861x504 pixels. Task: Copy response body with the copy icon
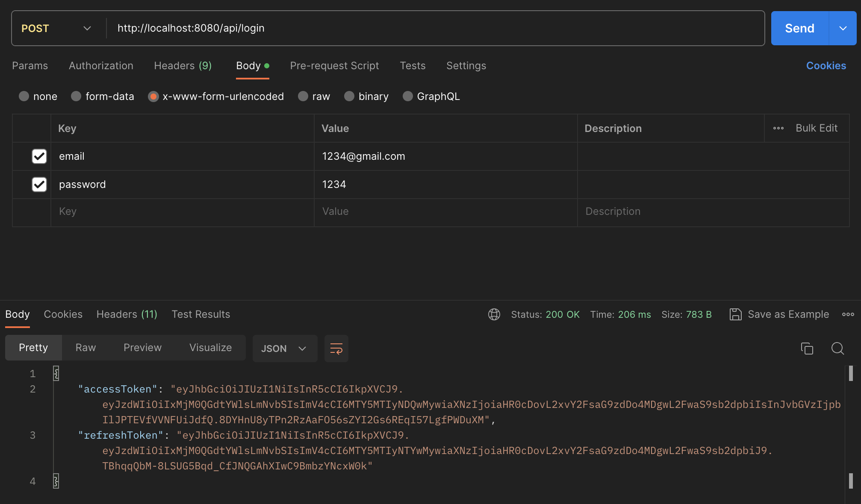807,349
